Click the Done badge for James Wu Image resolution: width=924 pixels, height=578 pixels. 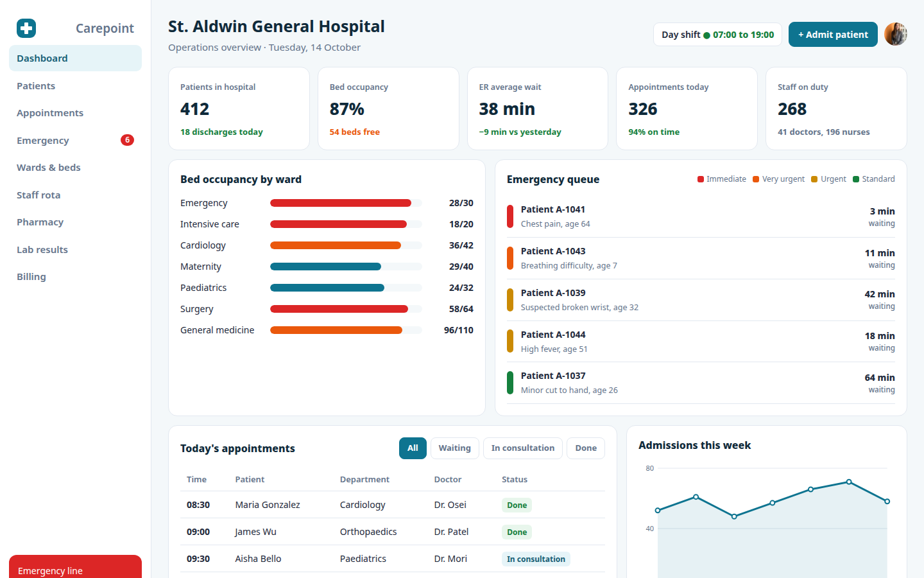(x=517, y=532)
